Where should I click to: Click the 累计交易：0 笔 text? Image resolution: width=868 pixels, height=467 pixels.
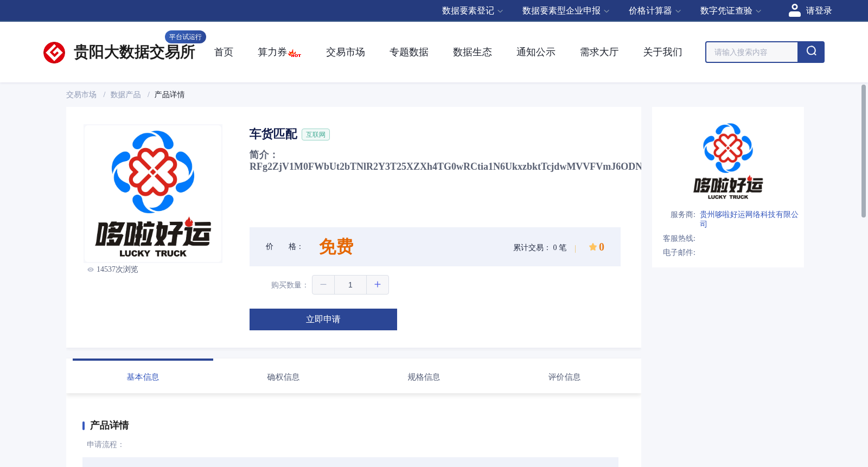(x=540, y=248)
